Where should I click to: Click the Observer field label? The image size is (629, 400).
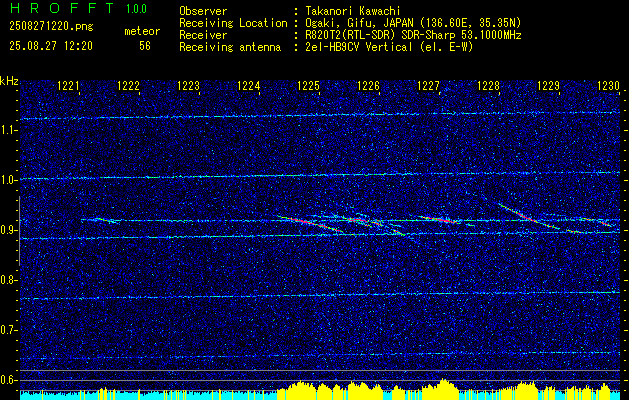click(x=203, y=11)
